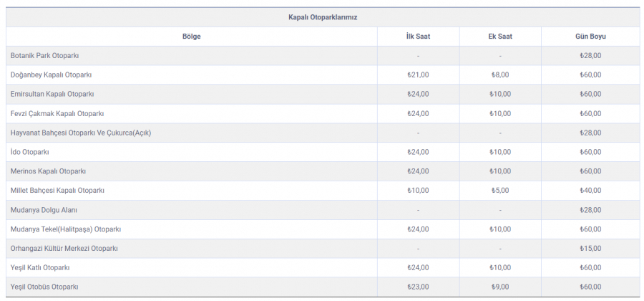Click the İlk Saat column header
This screenshot has width=644, height=301.
click(418, 37)
